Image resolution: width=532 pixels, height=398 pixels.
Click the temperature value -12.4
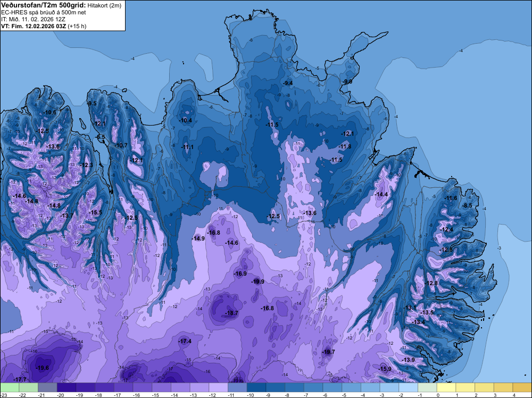pyautogui.click(x=447, y=230)
